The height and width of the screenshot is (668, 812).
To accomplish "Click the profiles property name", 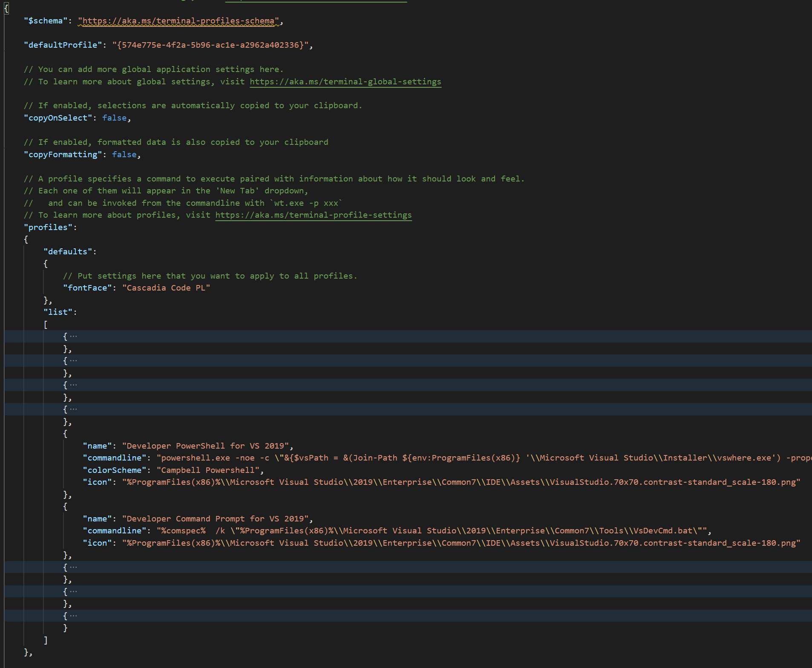I will pyautogui.click(x=48, y=227).
